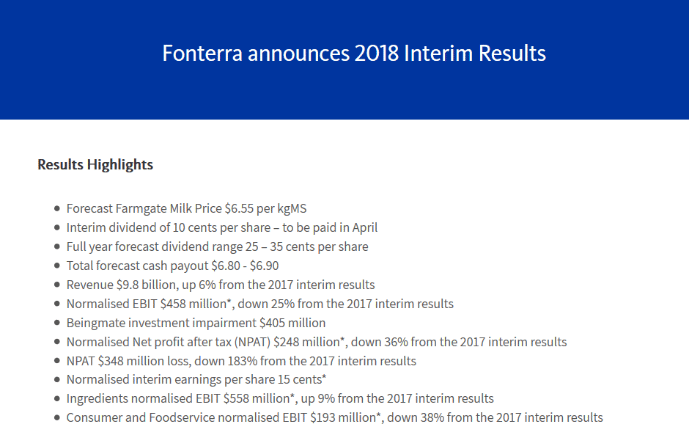
Task: Click the Ingredients normalised EBIT $558 million line
Action: coord(280,399)
